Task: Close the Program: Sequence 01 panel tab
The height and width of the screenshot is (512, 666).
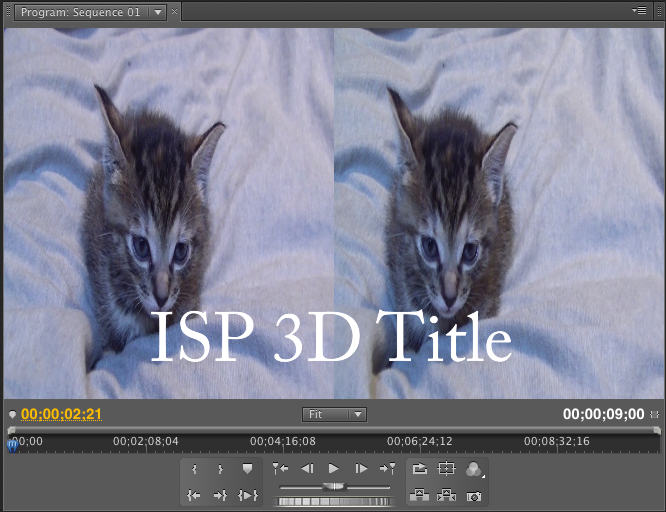Action: click(x=174, y=12)
